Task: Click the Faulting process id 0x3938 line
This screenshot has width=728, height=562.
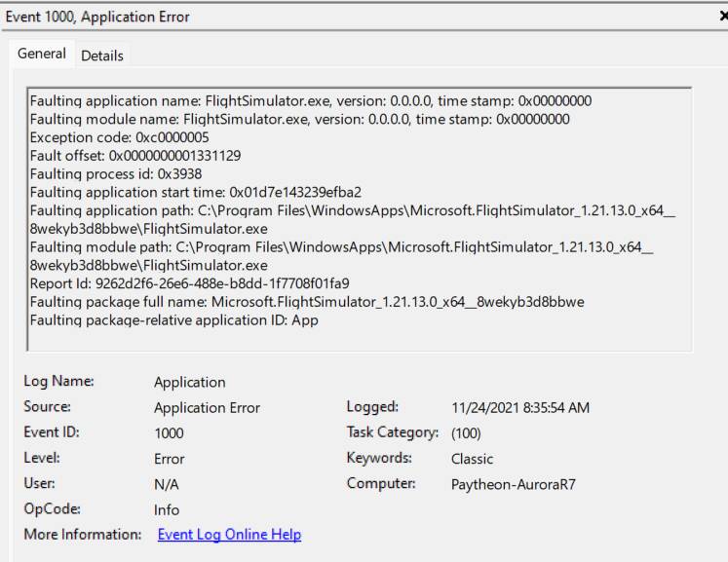Action: tap(116, 173)
